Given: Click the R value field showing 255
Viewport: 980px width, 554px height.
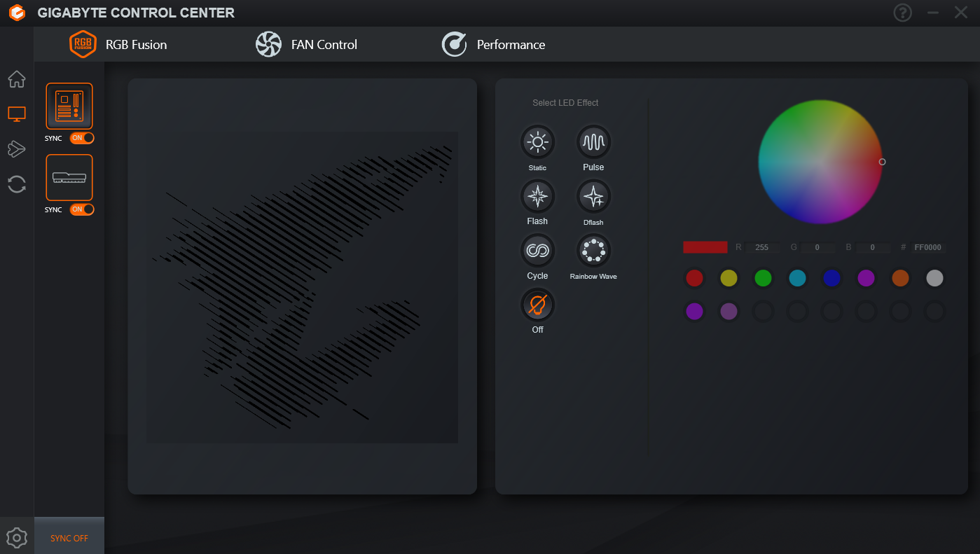Looking at the screenshot, I should coord(762,247).
